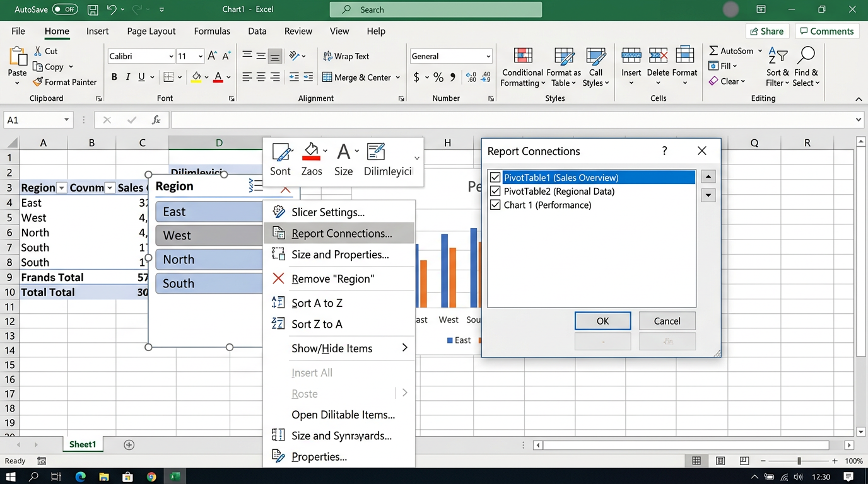This screenshot has height=484, width=868.
Task: Click the Merge & Center icon
Action: 327,77
